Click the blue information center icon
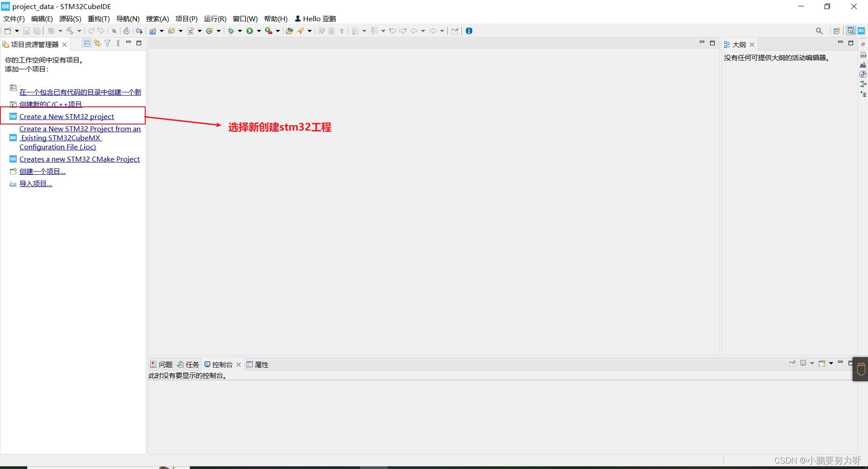Viewport: 868px width, 469px height. coord(469,31)
